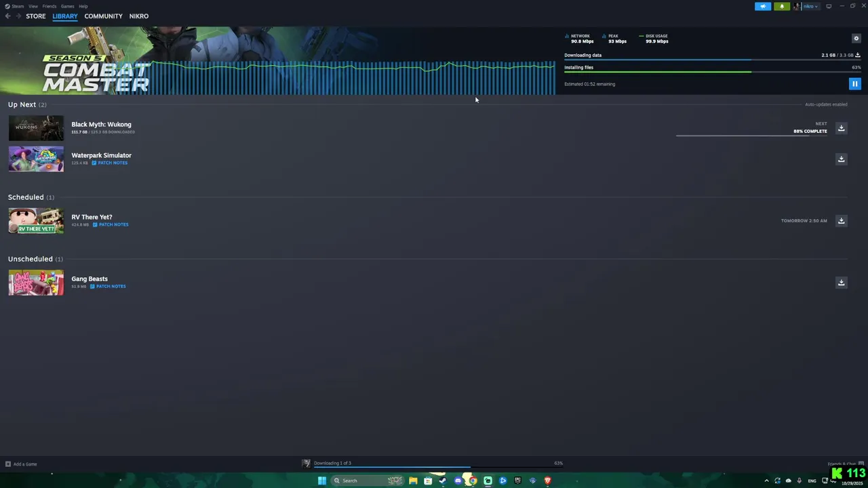Click download icon for RV There Yet?
This screenshot has width=868, height=488.
click(x=841, y=221)
